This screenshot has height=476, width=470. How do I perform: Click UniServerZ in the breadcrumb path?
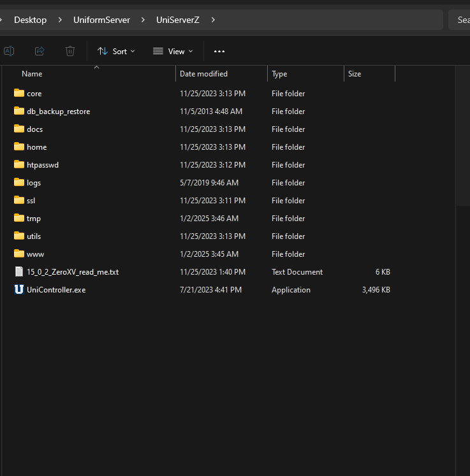[178, 20]
